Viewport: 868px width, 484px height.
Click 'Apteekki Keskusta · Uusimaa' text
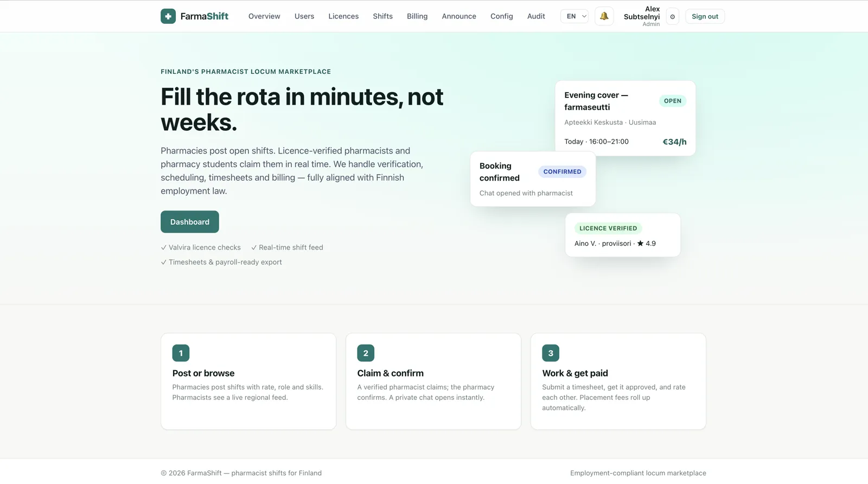coord(610,123)
